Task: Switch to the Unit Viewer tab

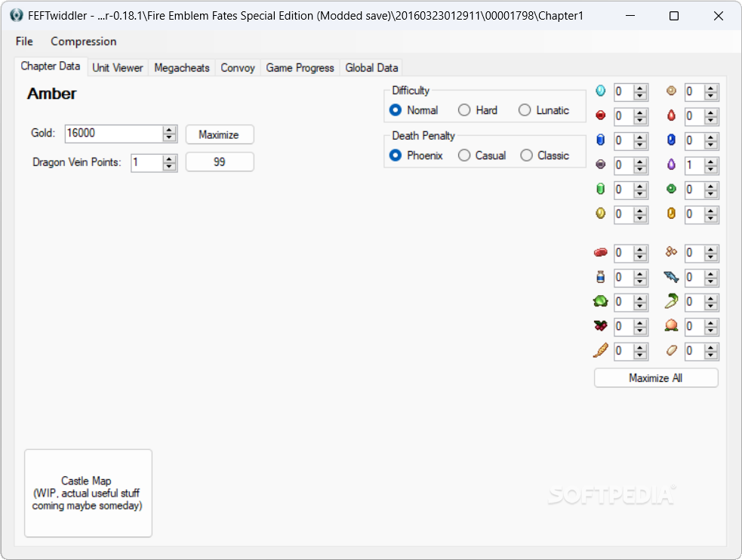Action: [117, 68]
